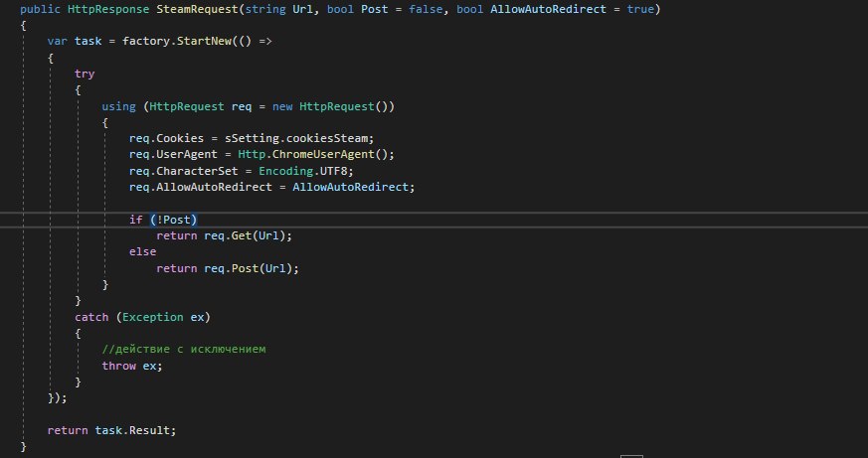Click the 'string' type keyword
The image size is (868, 458).
[265, 9]
